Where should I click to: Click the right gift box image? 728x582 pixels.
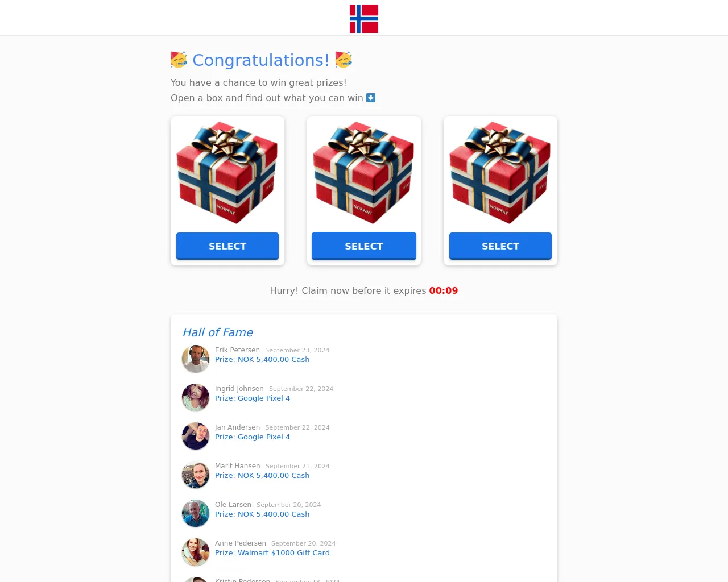coord(500,173)
